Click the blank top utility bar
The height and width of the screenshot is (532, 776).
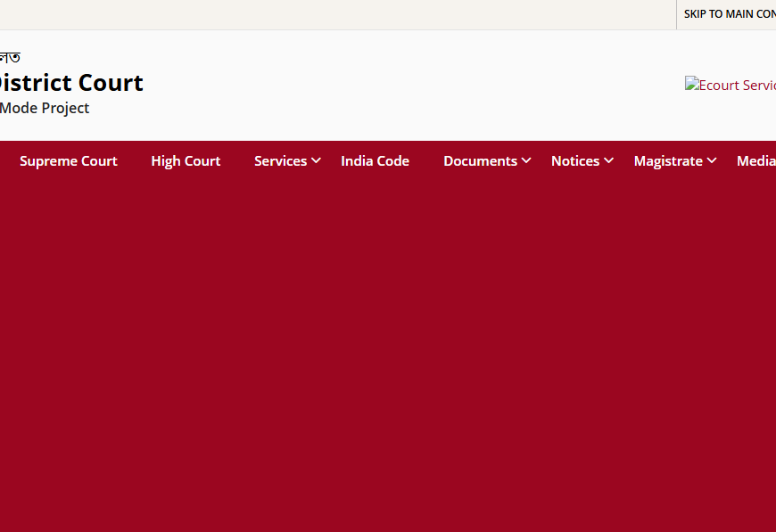coord(339,14)
